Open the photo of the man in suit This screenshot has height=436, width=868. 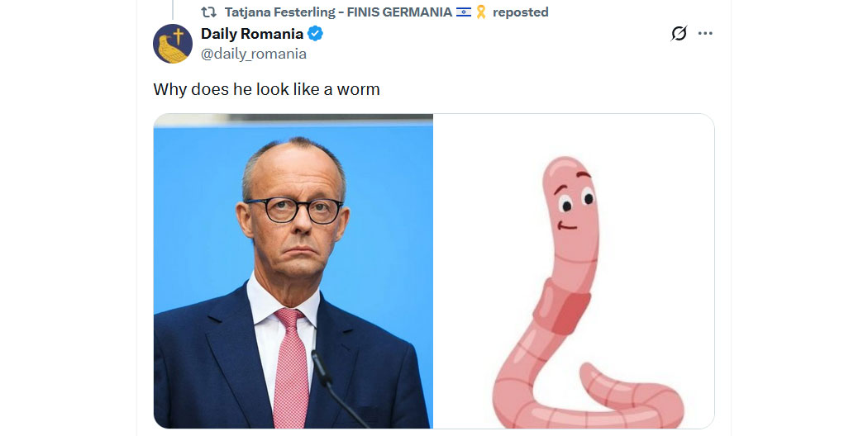tap(293, 271)
